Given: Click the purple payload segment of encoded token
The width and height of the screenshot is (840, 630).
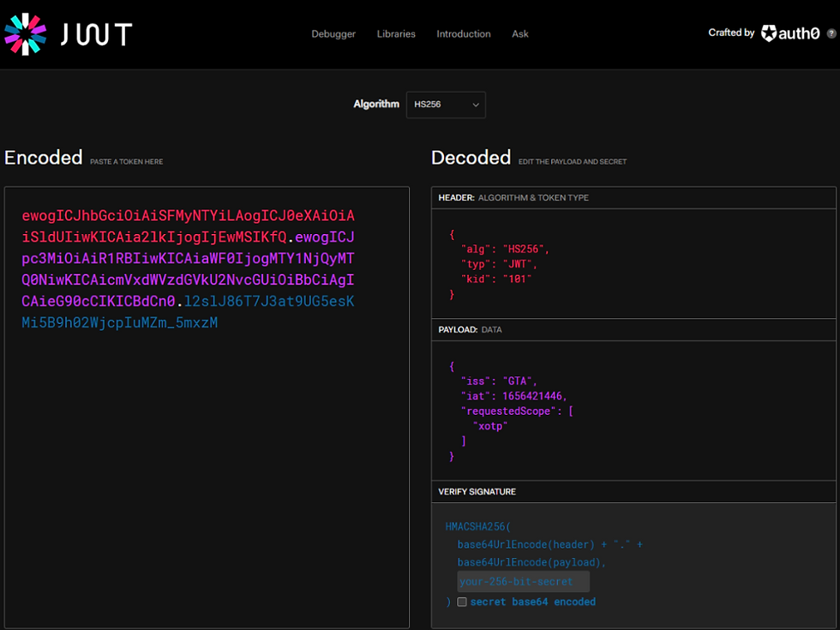Looking at the screenshot, I should [188, 268].
